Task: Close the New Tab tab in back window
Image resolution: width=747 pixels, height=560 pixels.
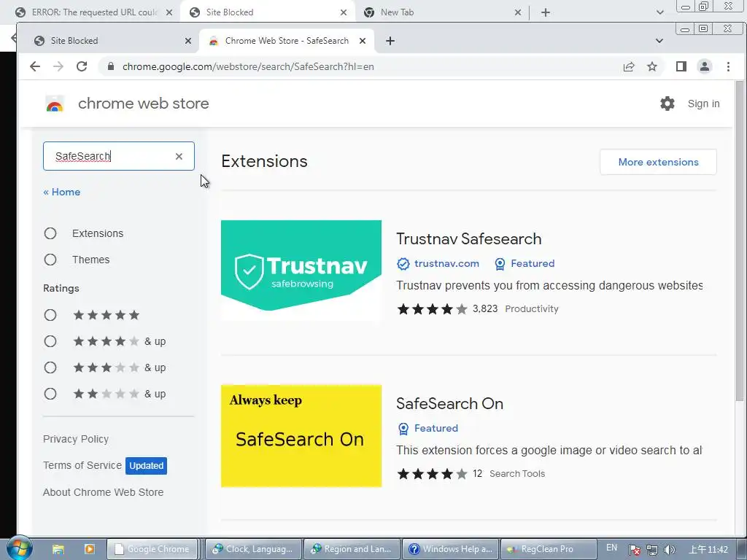Action: pos(518,12)
